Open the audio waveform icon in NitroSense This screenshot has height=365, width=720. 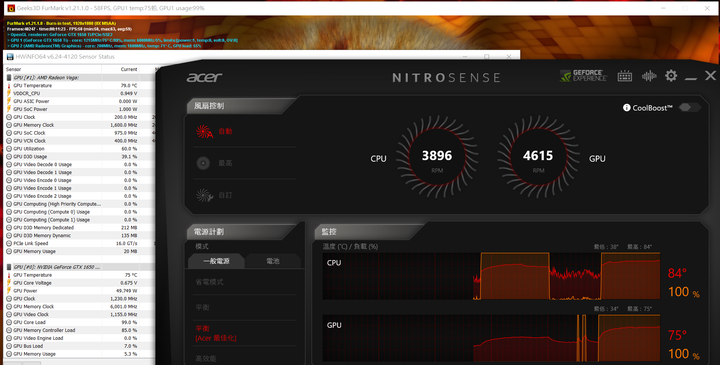tap(649, 76)
